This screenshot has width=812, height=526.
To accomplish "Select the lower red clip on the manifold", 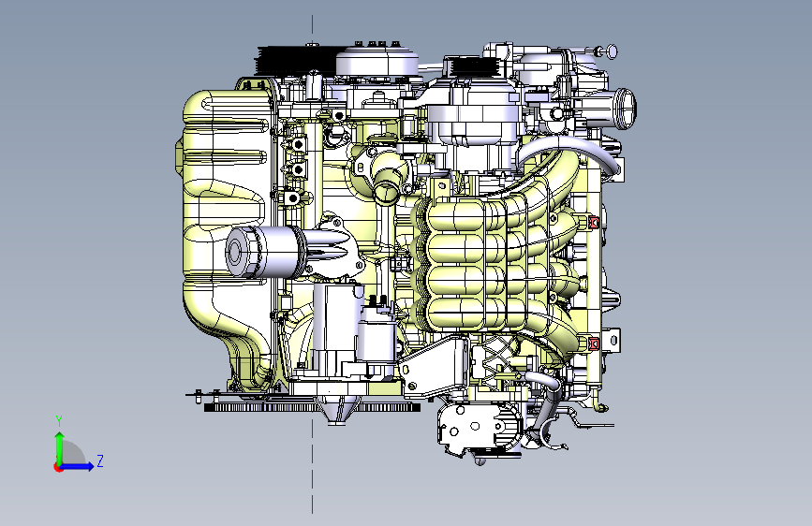I will click(594, 343).
